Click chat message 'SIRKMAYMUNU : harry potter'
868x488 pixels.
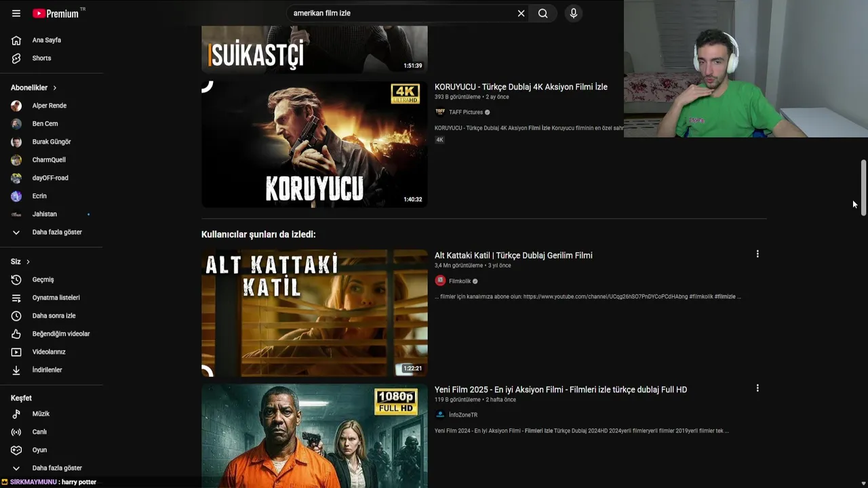(x=54, y=482)
